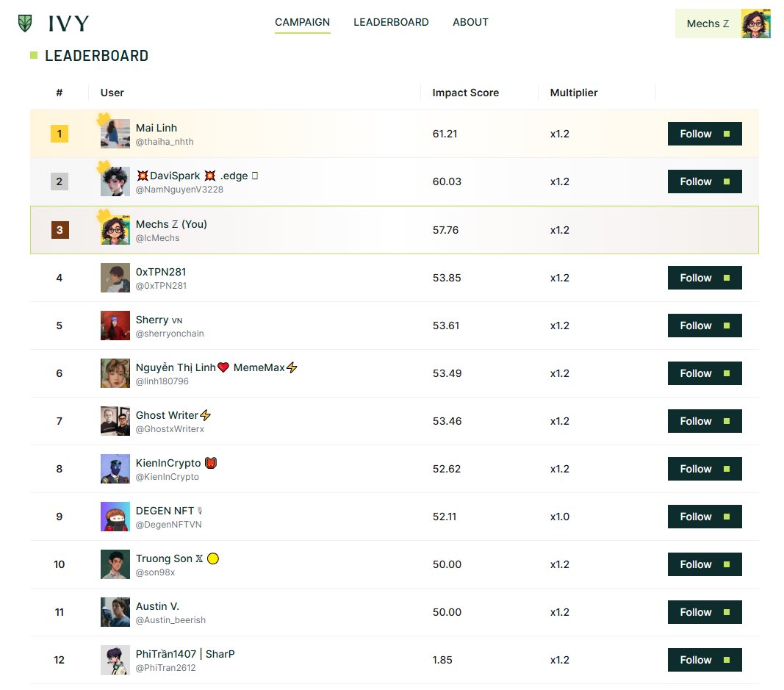This screenshot has width=784, height=690.
Task: Open handle @thaiha_nhth
Action: [x=165, y=142]
